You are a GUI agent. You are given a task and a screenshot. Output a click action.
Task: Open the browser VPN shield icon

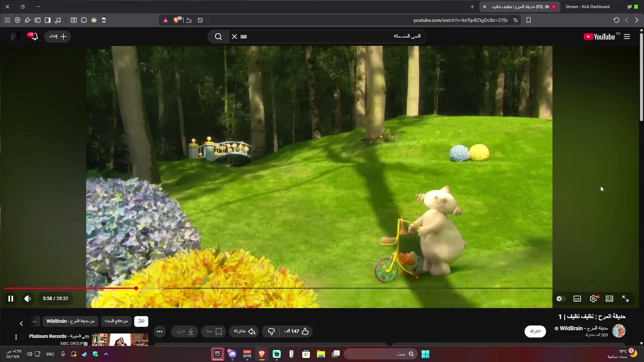point(18,20)
